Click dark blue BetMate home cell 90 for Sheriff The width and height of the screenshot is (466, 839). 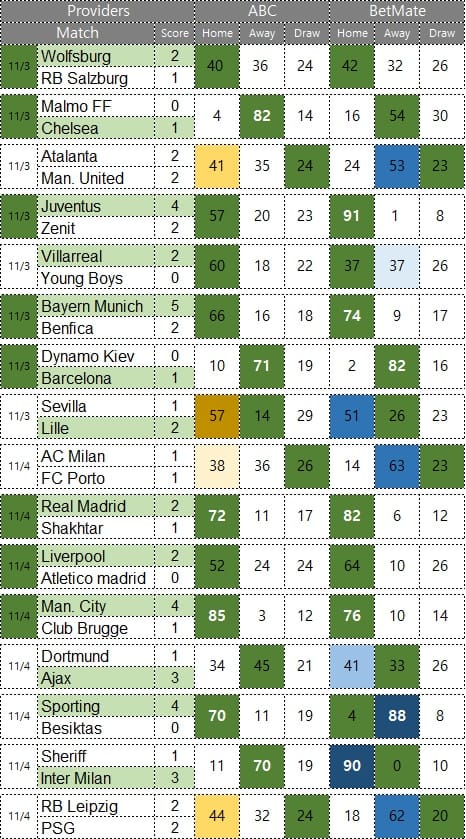point(352,766)
